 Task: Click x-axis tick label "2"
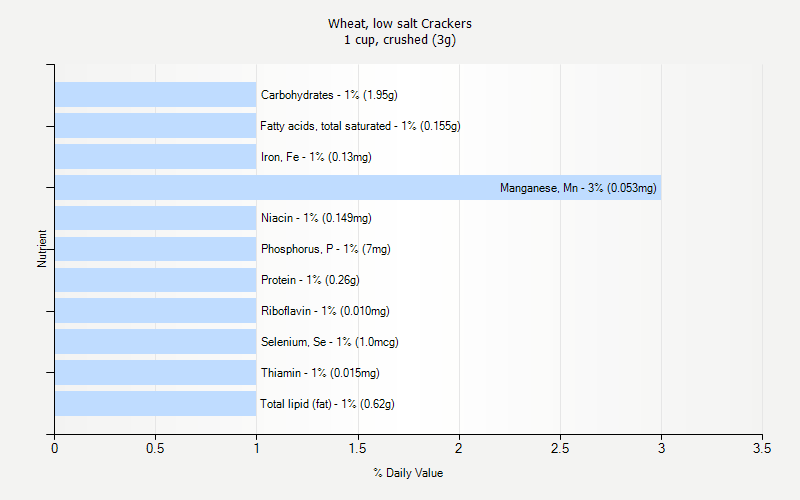point(459,448)
